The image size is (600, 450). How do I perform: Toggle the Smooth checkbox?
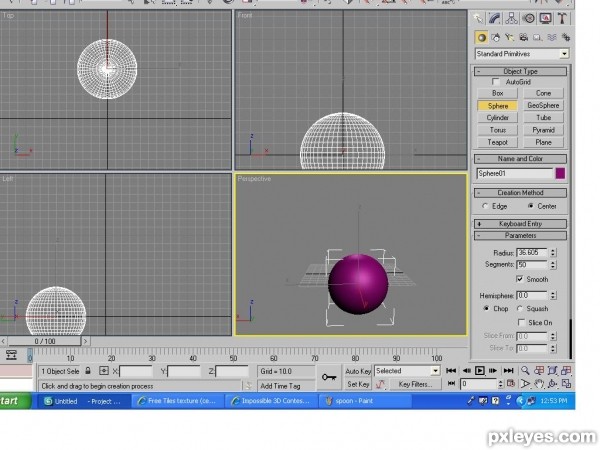click(520, 279)
